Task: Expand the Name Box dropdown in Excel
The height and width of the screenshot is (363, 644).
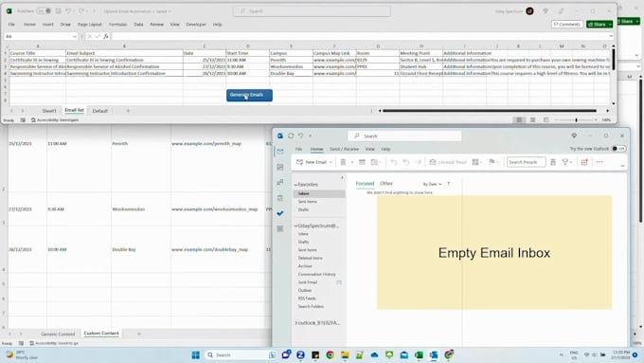Action: point(74,37)
